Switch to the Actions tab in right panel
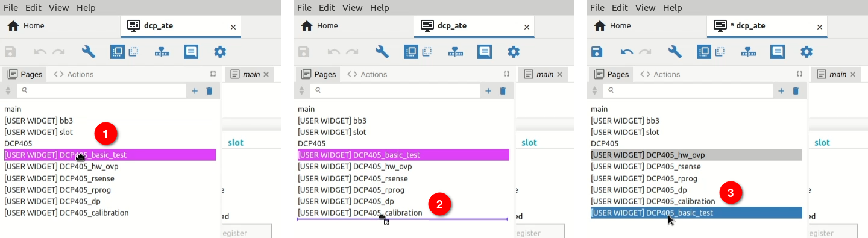The width and height of the screenshot is (868, 238). click(660, 74)
